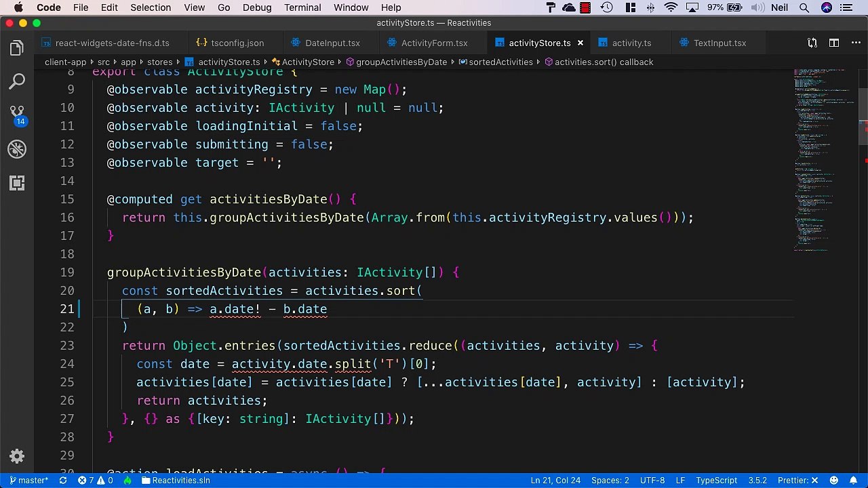Open the notifications bell in status bar
Screen dimensions: 868x488
853,481
